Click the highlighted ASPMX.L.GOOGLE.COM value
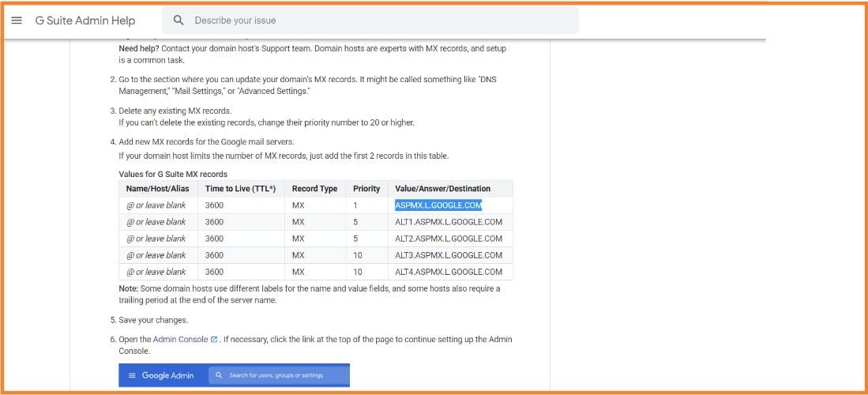The image size is (868, 395). pos(438,205)
